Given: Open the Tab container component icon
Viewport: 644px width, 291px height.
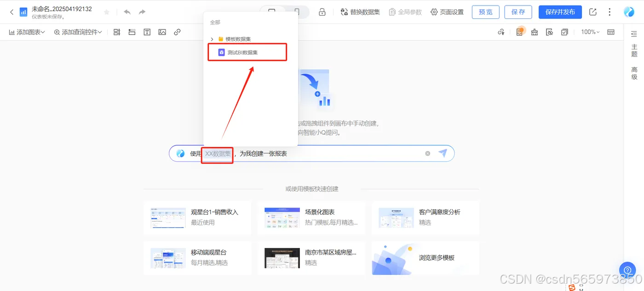Looking at the screenshot, I should click(132, 32).
